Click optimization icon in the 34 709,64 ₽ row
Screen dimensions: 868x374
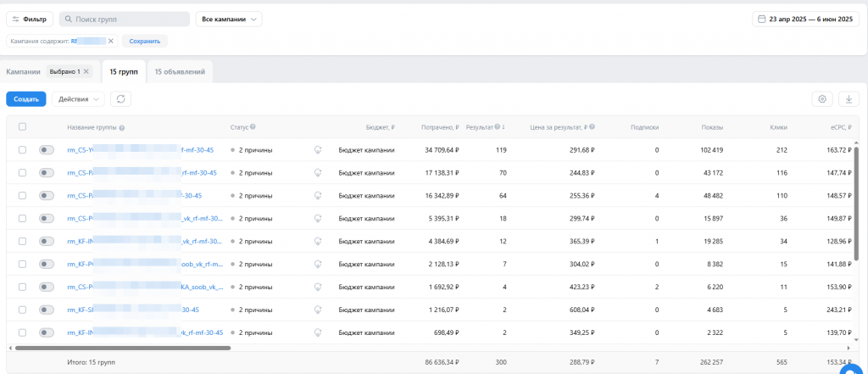pos(318,150)
